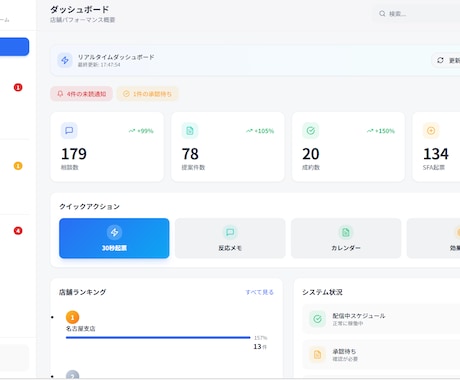This screenshot has width=460, height=380.
Task: Click the システム状況 section heading
Action: click(x=322, y=292)
